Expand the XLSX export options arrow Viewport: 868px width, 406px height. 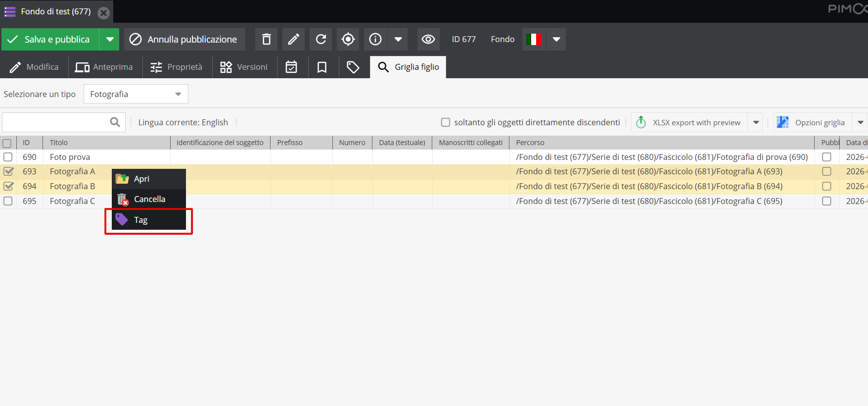(756, 122)
